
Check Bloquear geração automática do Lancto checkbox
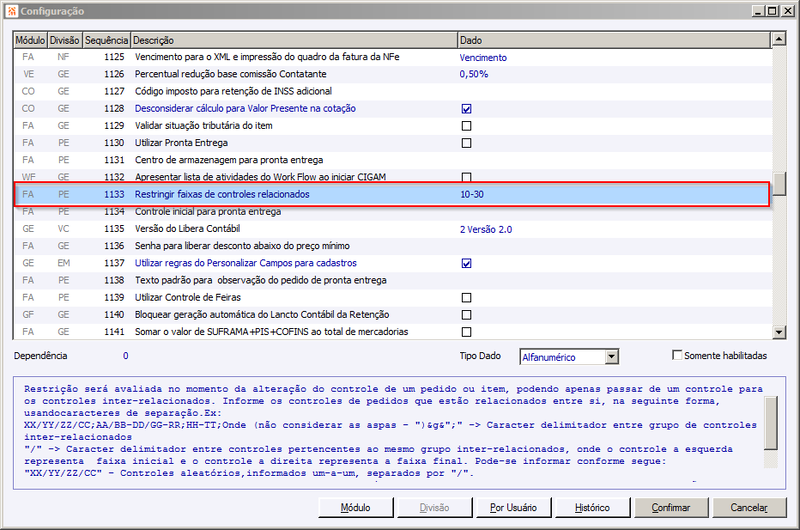[466, 315]
